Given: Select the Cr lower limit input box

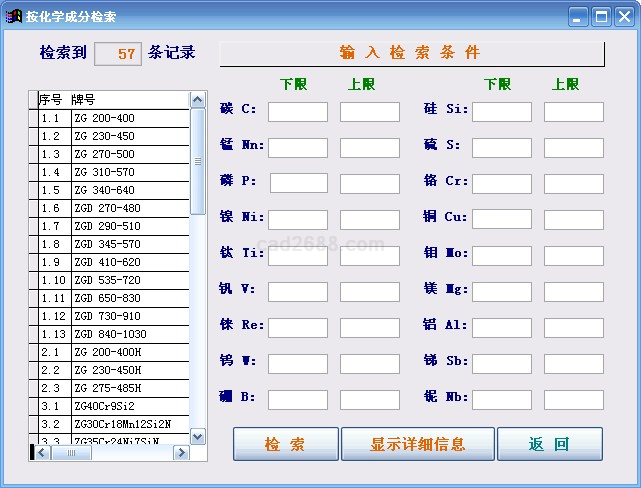Looking at the screenshot, I should pos(501,184).
